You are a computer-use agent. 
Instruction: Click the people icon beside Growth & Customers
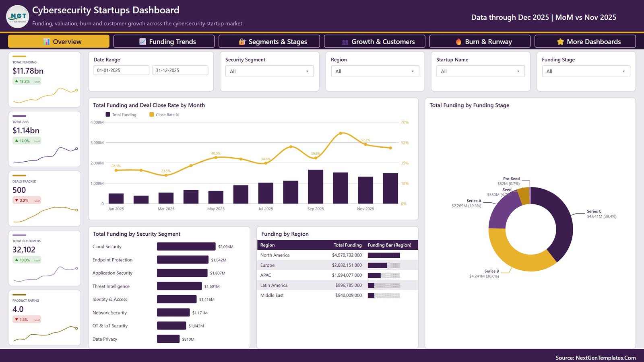click(x=345, y=42)
